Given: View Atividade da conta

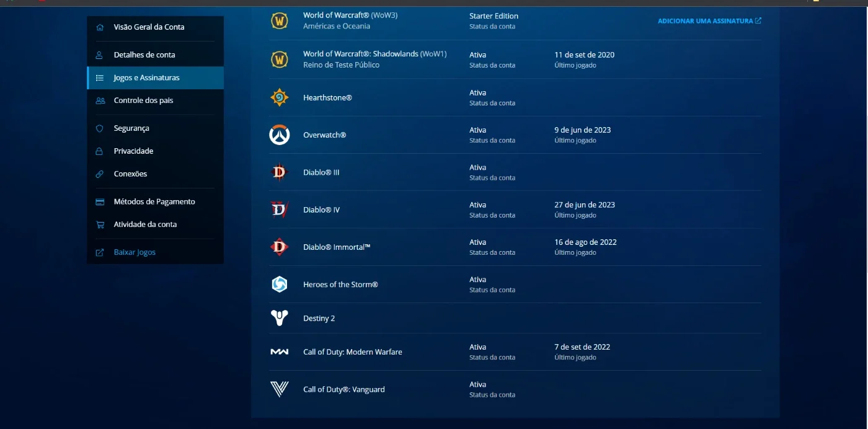Looking at the screenshot, I should point(145,225).
